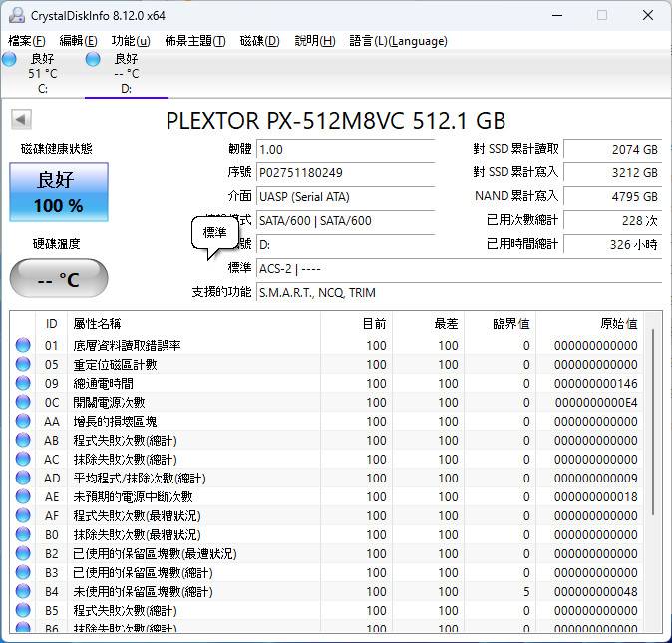This screenshot has height=643, width=672.
Task: Click status orb for attribute B4
Action: click(23, 591)
